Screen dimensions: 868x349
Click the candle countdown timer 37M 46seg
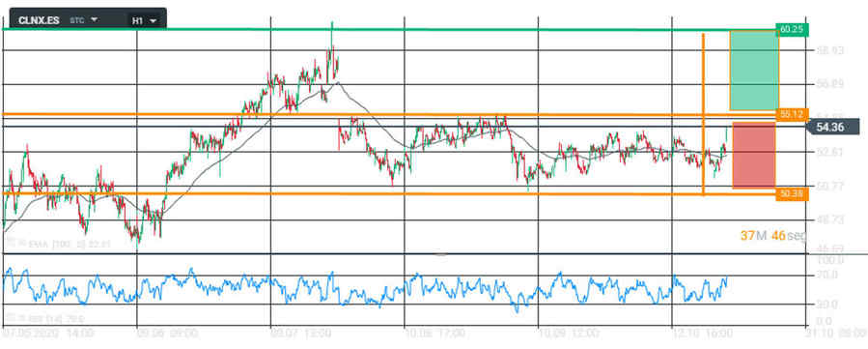point(773,236)
